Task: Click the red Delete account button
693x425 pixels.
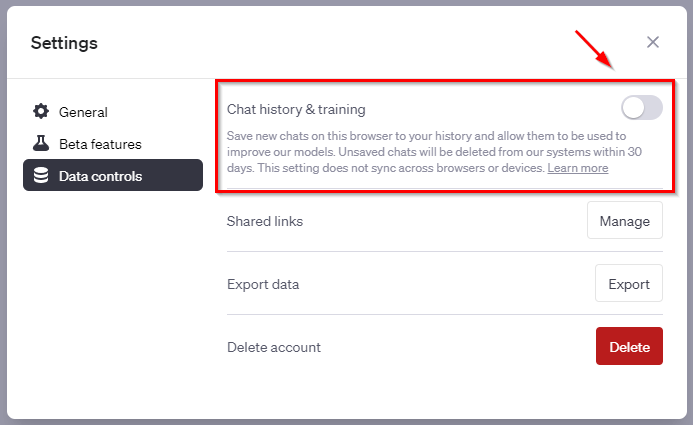Action: (x=629, y=346)
